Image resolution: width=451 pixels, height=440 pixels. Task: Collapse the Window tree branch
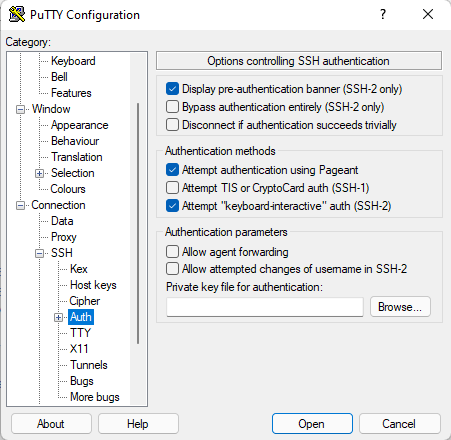pyautogui.click(x=20, y=109)
